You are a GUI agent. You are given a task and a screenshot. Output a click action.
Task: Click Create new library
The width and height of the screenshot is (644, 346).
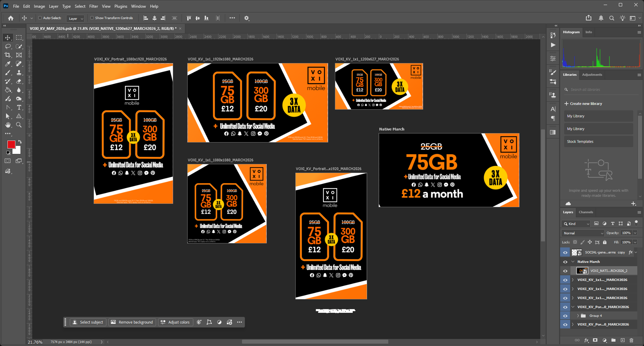[x=583, y=104]
